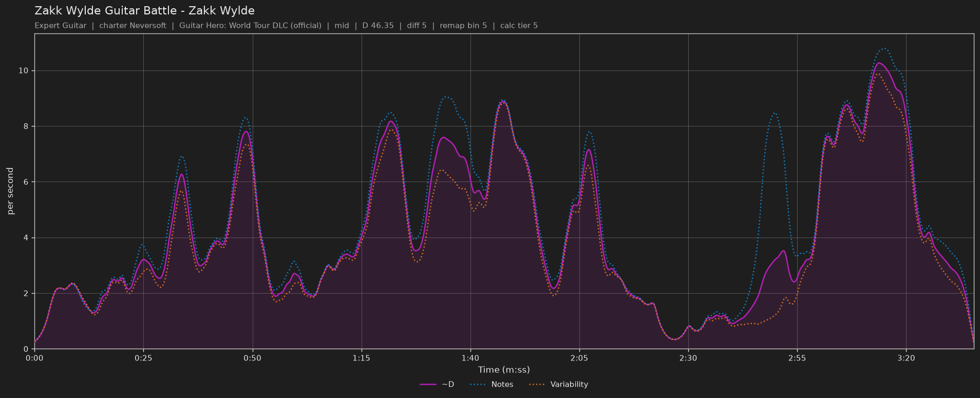Click the Notes legend entry
This screenshot has height=398, width=980.
[x=491, y=384]
